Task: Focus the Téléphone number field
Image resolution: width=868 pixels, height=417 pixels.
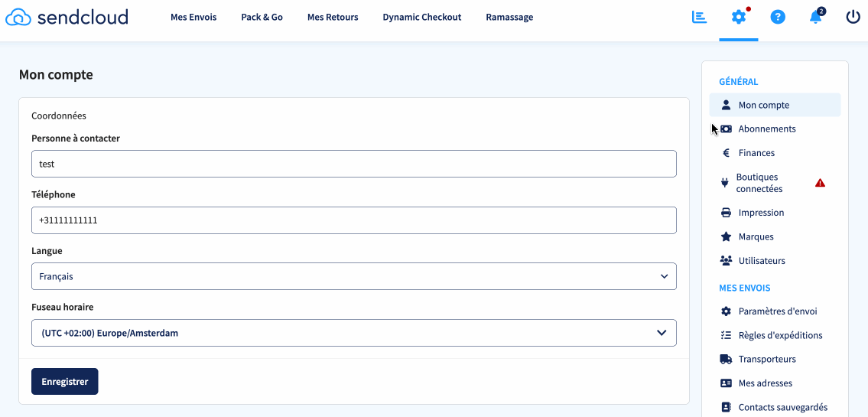Action: click(x=353, y=220)
